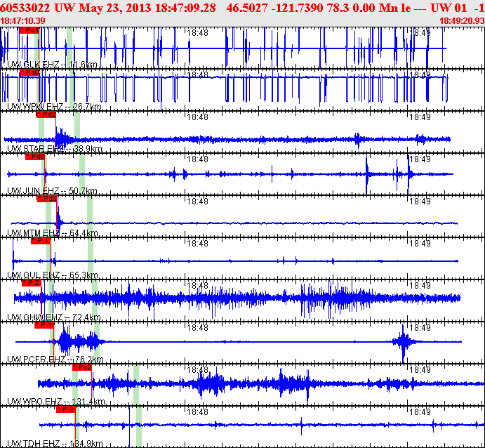Click the 18:48 time label on PCFR trace
The height and width of the screenshot is (448, 485).
pyautogui.click(x=199, y=328)
